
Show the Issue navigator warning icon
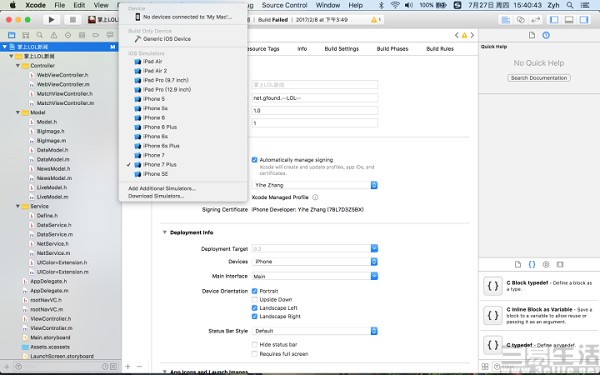pyautogui.click(x=54, y=35)
